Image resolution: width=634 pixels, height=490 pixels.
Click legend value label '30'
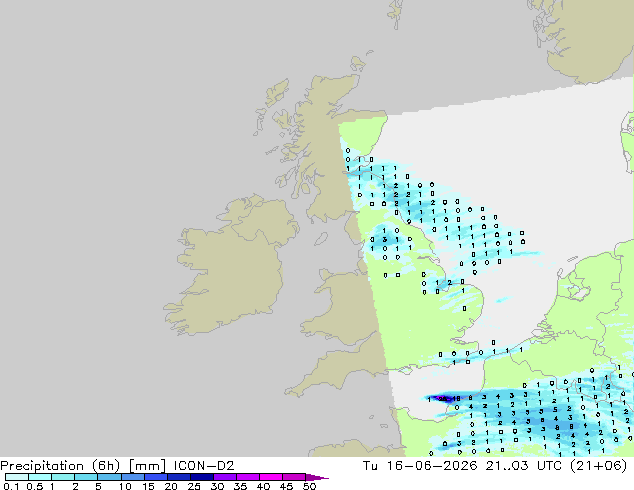[x=217, y=486]
